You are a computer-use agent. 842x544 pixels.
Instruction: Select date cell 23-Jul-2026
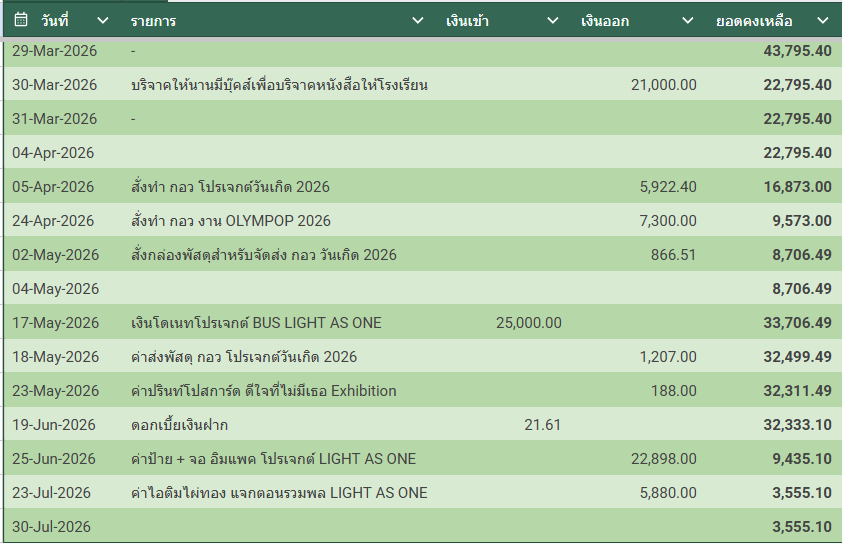(52, 493)
